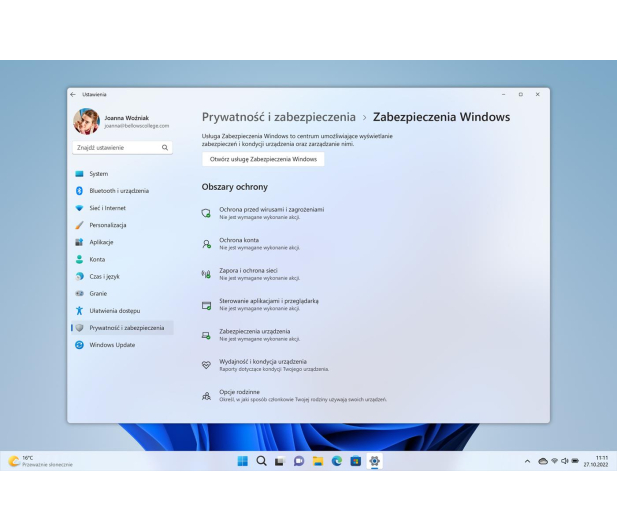Open Sieć i Internet wifi icon
The height and width of the screenshot is (530, 617).
click(x=79, y=208)
